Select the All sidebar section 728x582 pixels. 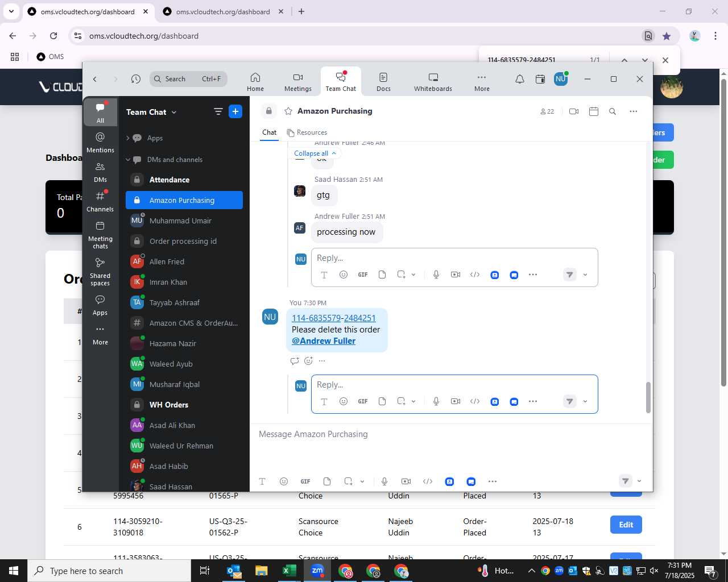100,113
